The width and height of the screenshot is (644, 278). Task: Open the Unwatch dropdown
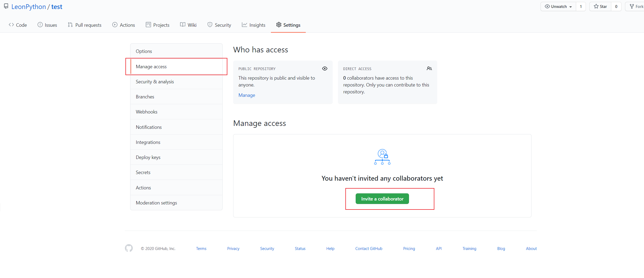pyautogui.click(x=558, y=7)
